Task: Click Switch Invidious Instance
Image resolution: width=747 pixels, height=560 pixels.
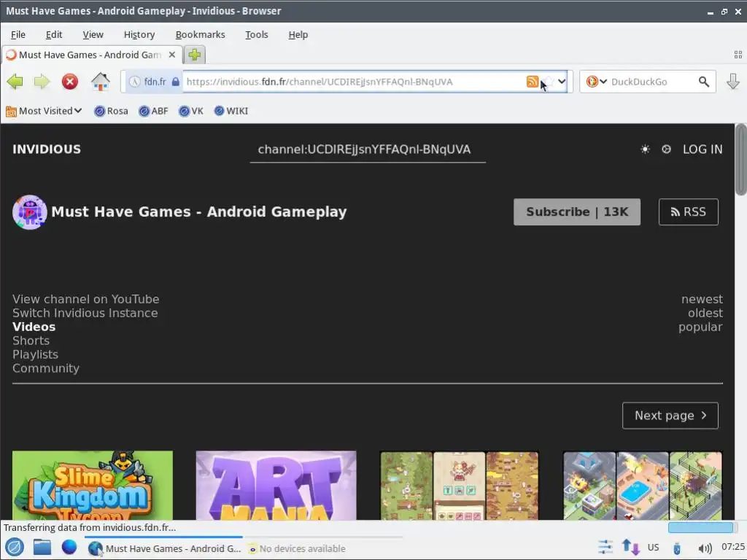Action: click(x=85, y=313)
